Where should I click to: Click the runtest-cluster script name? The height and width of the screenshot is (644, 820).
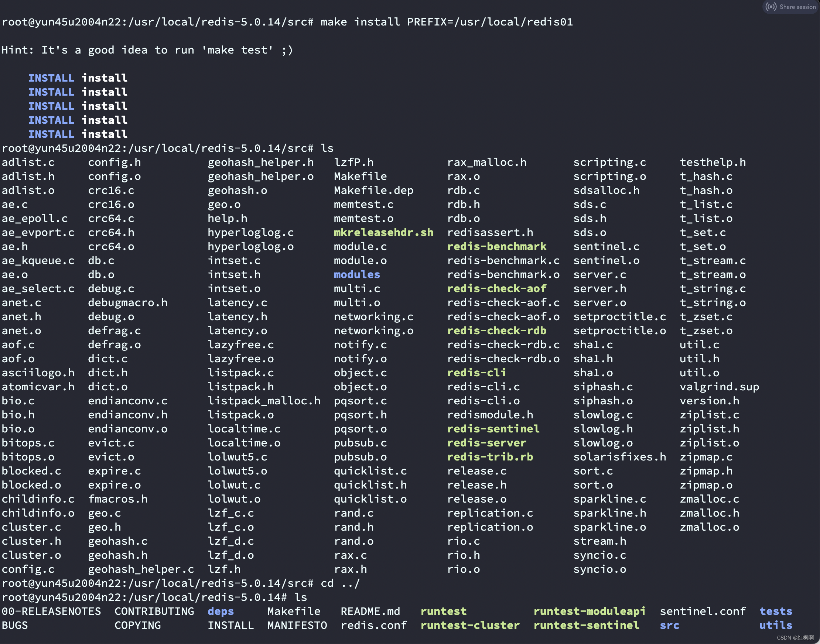(x=469, y=625)
